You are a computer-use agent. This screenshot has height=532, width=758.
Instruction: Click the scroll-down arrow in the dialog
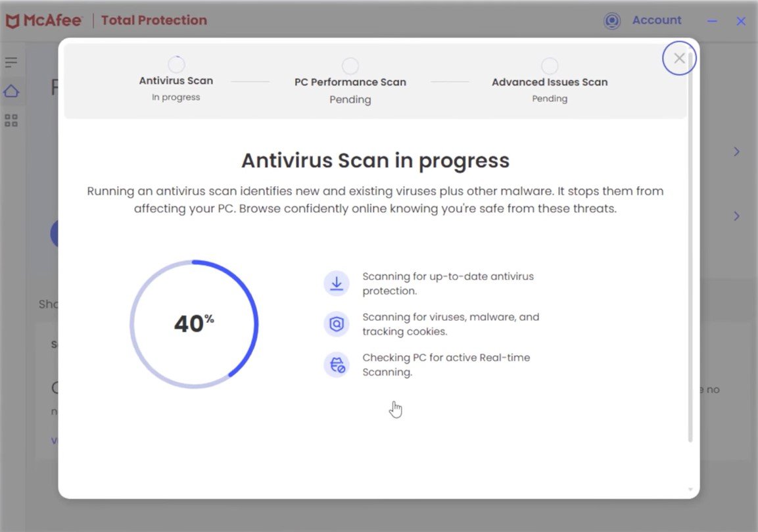click(690, 489)
